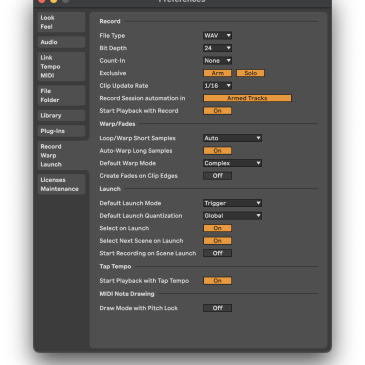
Task: Toggle the Exclusive Arm button
Action: pyautogui.click(x=217, y=73)
